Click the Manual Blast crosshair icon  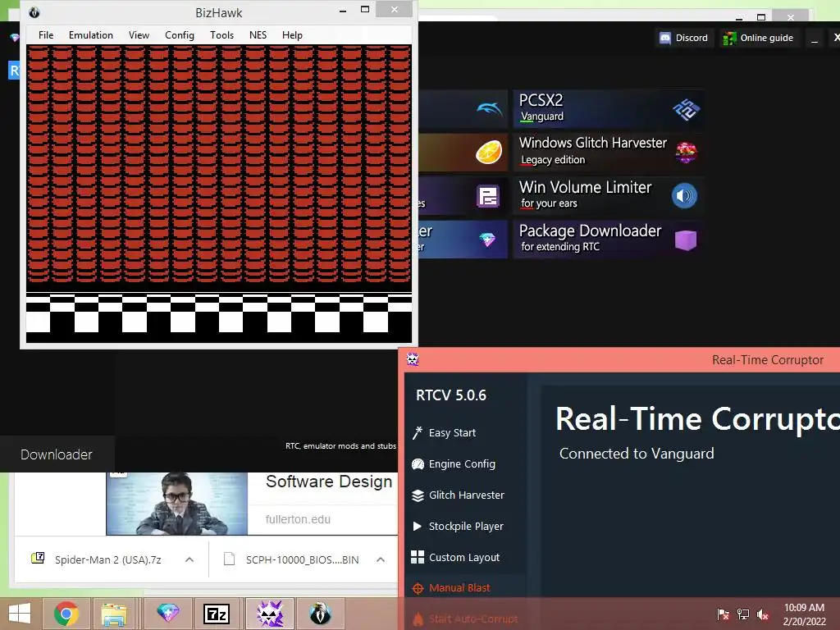418,588
